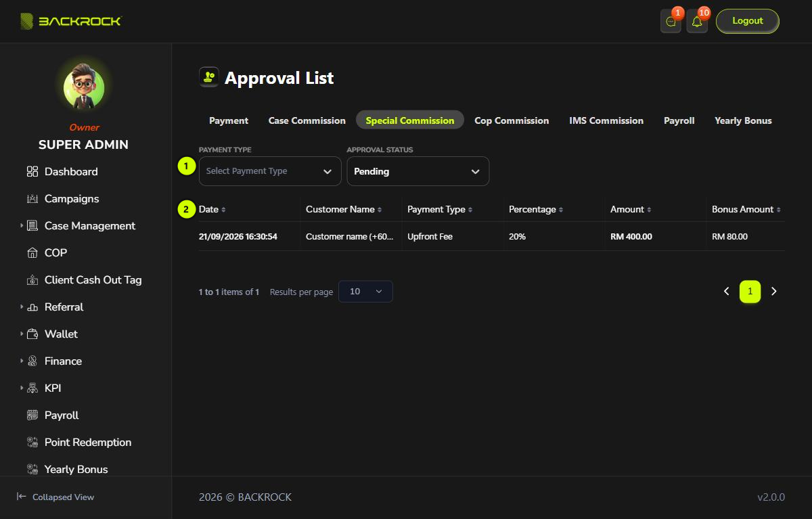Expand the Case Management submenu arrow
This screenshot has height=519, width=812.
coord(22,226)
